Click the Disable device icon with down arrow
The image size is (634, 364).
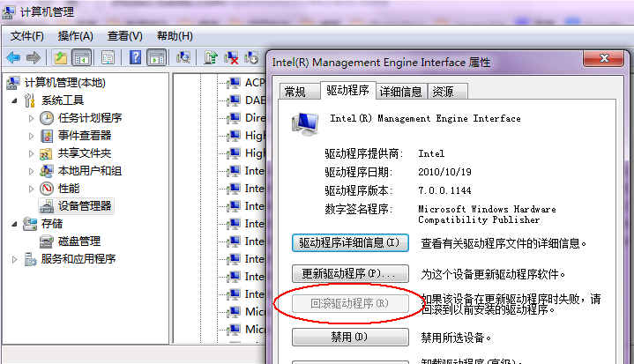click(x=251, y=57)
